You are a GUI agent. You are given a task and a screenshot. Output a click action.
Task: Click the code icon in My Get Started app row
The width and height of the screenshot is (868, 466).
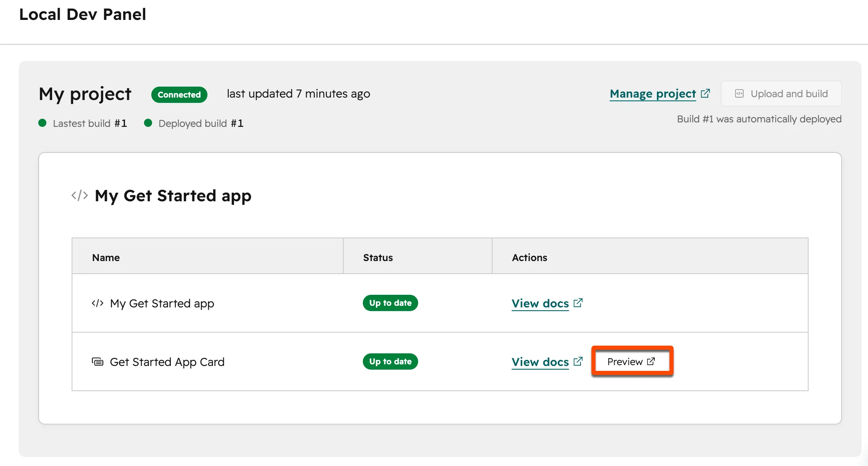(98, 303)
